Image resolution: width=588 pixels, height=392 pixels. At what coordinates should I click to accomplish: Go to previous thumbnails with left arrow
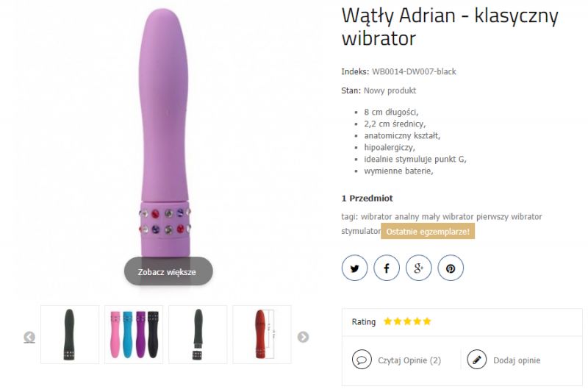[29, 338]
